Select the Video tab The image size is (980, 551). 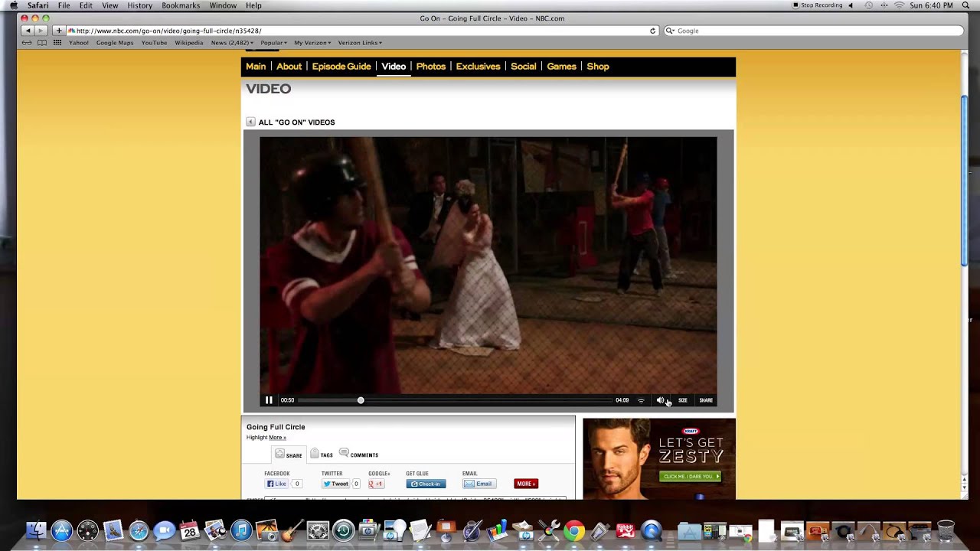[394, 67]
